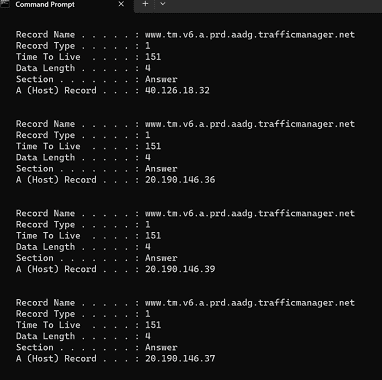Open a new terminal tab
Image resolution: width=382 pixels, height=380 pixels.
[x=145, y=4]
